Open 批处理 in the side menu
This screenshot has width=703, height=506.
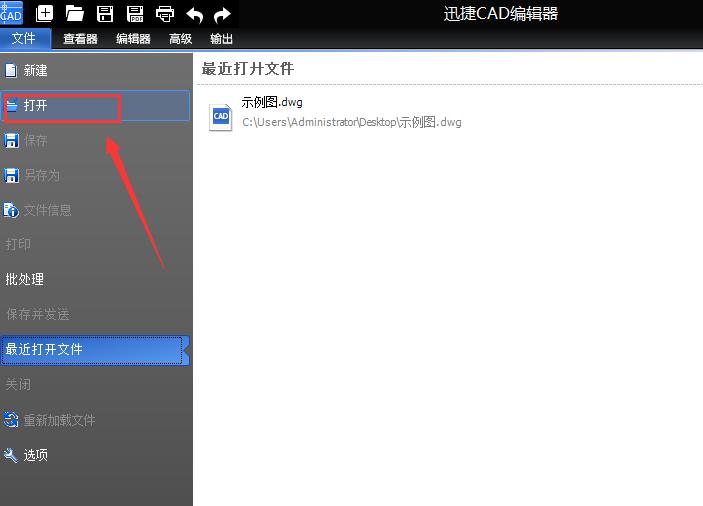(95, 279)
